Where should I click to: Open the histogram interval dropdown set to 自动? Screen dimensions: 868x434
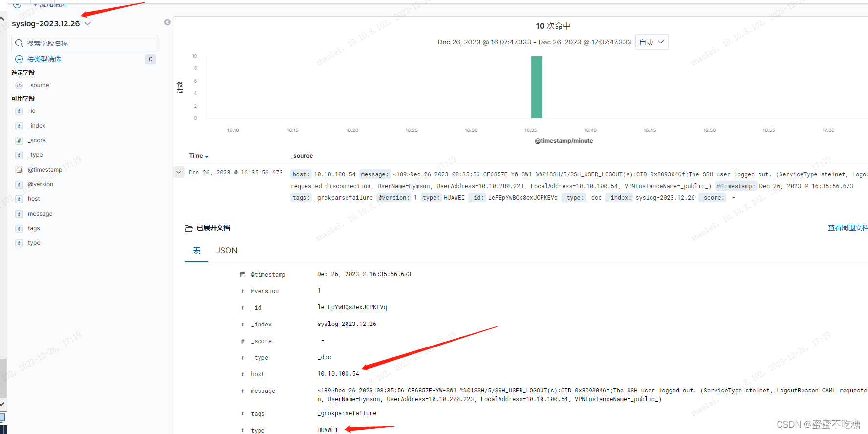point(651,42)
